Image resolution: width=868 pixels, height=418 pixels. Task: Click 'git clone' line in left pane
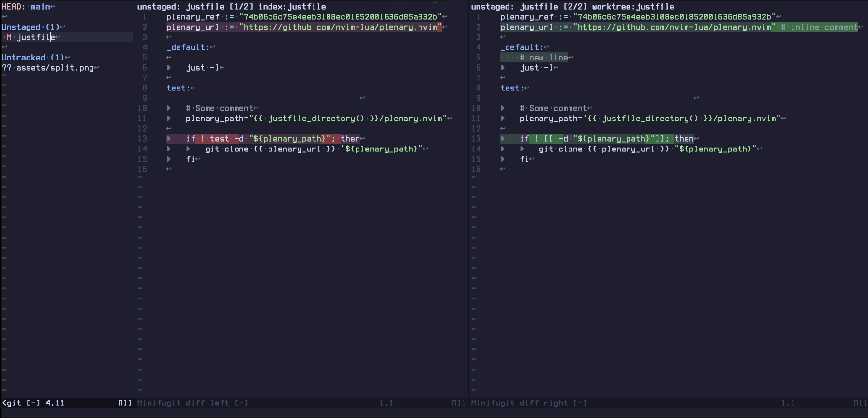coord(314,149)
